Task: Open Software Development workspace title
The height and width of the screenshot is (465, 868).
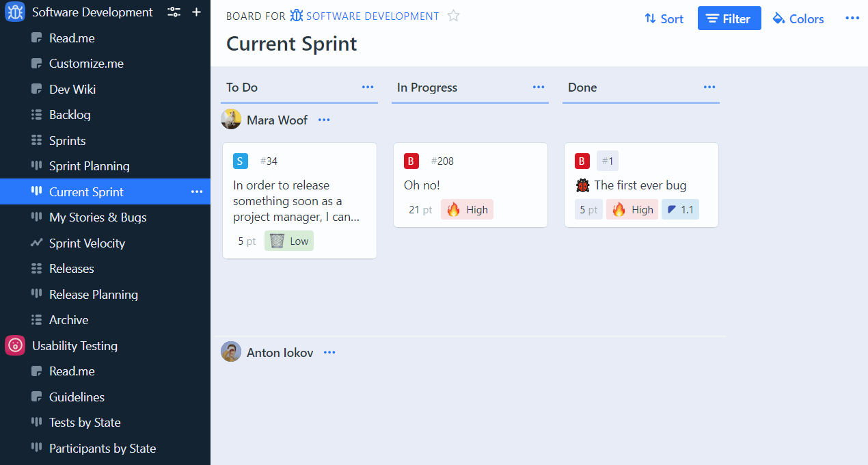Action: [92, 12]
